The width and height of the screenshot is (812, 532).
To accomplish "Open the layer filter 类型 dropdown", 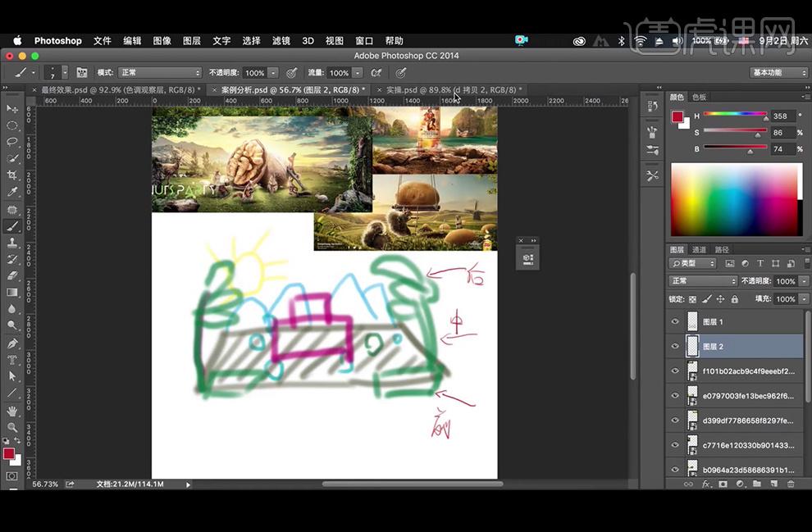I will click(x=692, y=263).
